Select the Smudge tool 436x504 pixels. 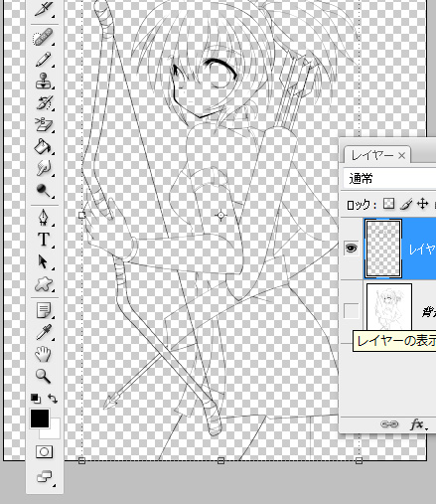click(x=43, y=168)
